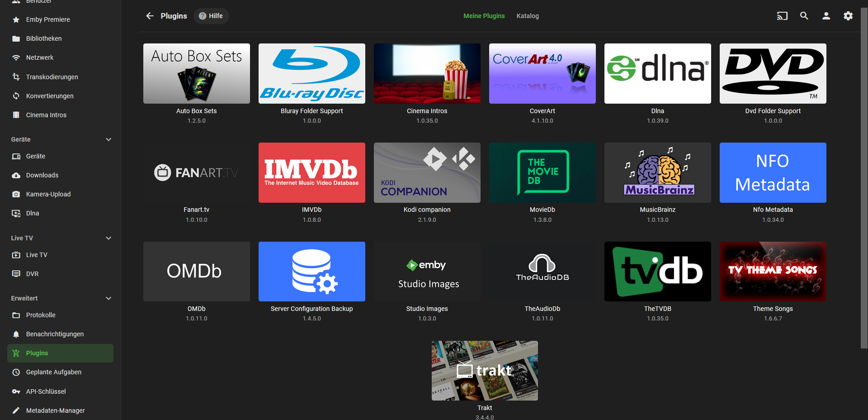The width and height of the screenshot is (868, 420).
Task: Open the user profile icon
Action: point(826,16)
